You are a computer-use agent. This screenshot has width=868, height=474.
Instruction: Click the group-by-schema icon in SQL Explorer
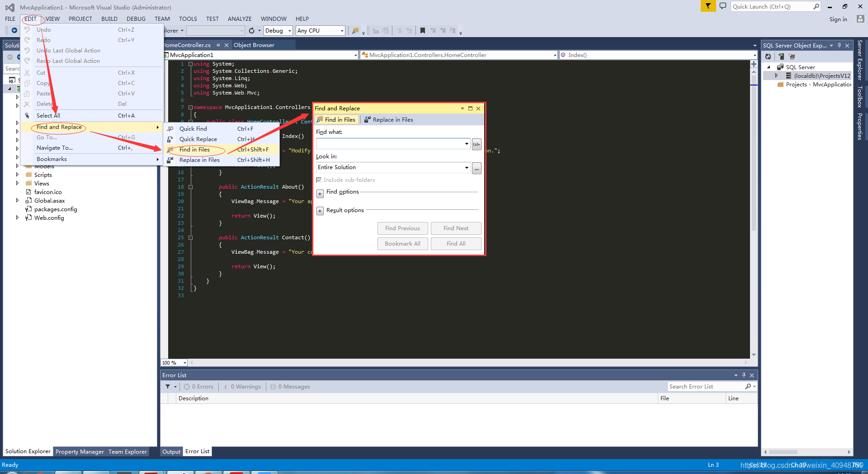[792, 57]
